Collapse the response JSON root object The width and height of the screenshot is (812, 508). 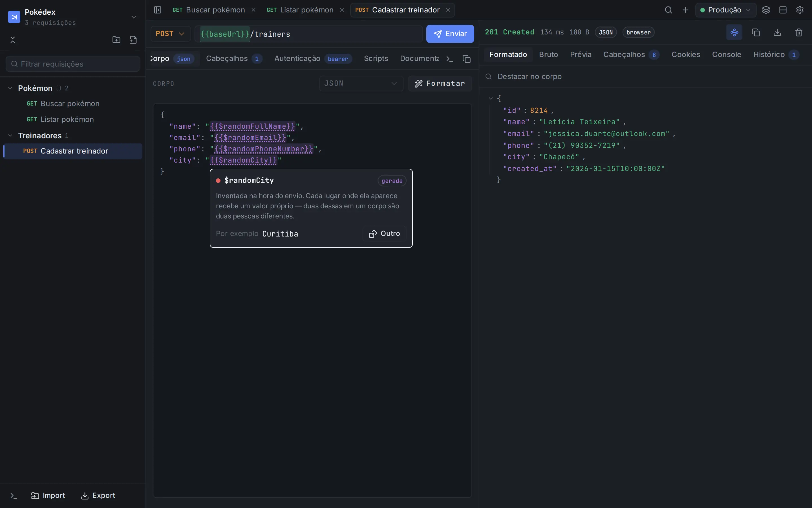click(491, 98)
